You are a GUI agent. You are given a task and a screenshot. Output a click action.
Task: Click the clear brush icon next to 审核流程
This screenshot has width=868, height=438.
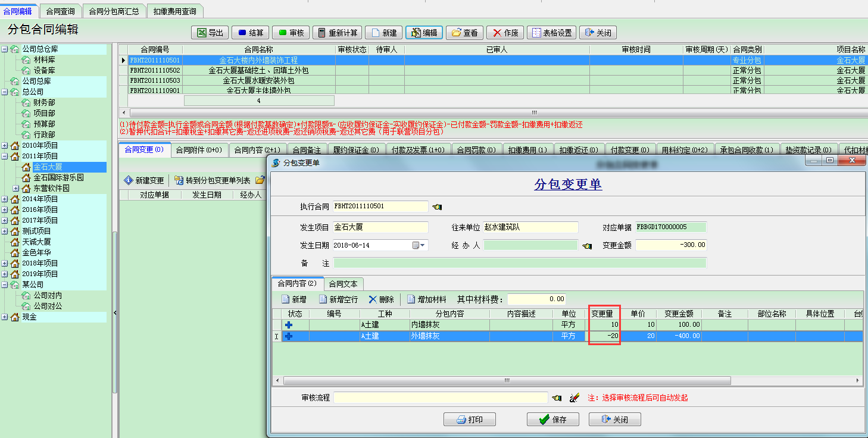[x=574, y=398]
